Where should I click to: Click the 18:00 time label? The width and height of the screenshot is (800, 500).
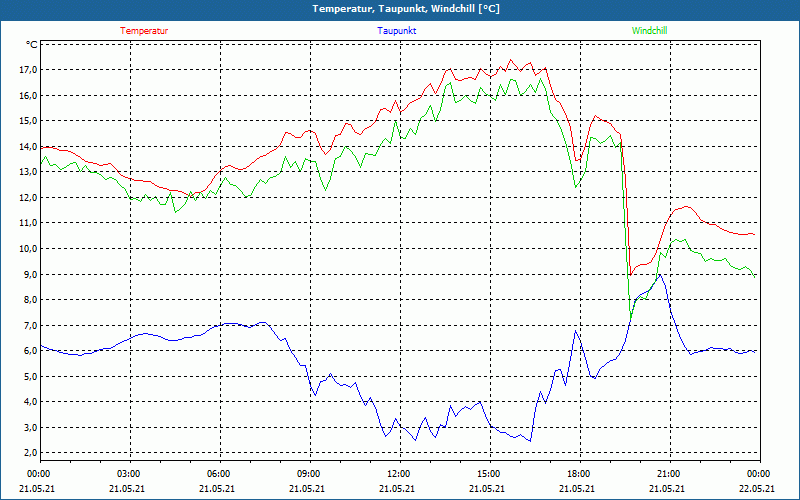[x=577, y=474]
